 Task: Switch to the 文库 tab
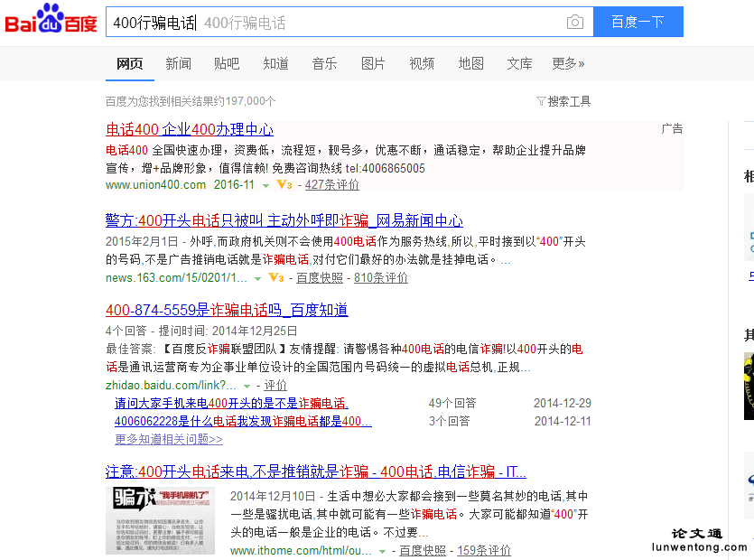pos(520,63)
